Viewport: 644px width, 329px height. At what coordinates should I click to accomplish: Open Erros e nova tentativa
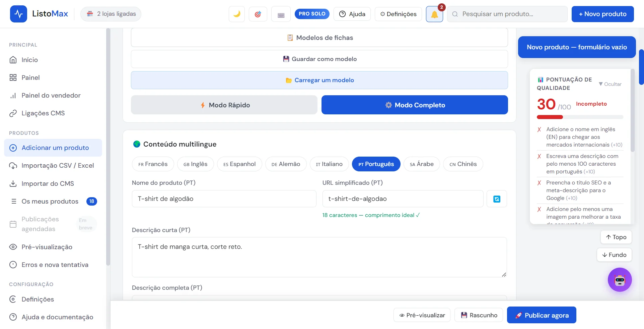coord(53,265)
